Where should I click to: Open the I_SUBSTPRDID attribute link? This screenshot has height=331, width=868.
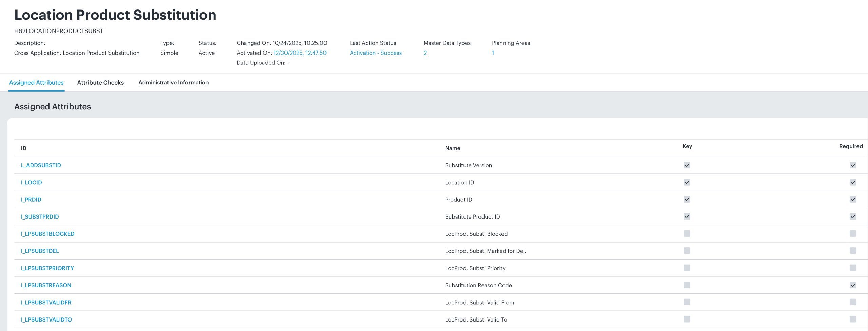click(40, 216)
